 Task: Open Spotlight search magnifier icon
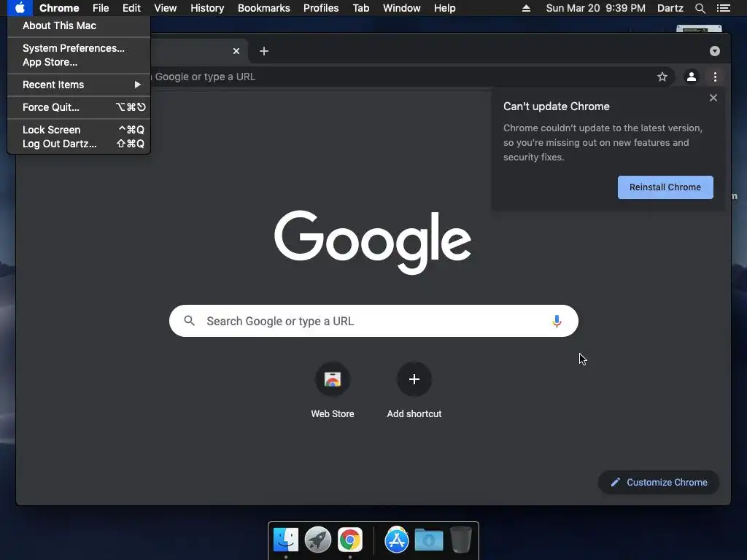coord(700,8)
